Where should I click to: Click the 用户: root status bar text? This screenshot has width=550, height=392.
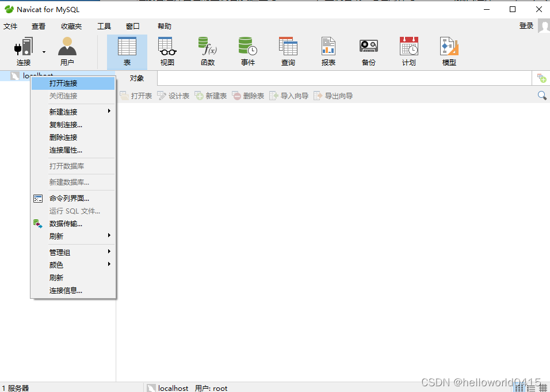pyautogui.click(x=211, y=388)
